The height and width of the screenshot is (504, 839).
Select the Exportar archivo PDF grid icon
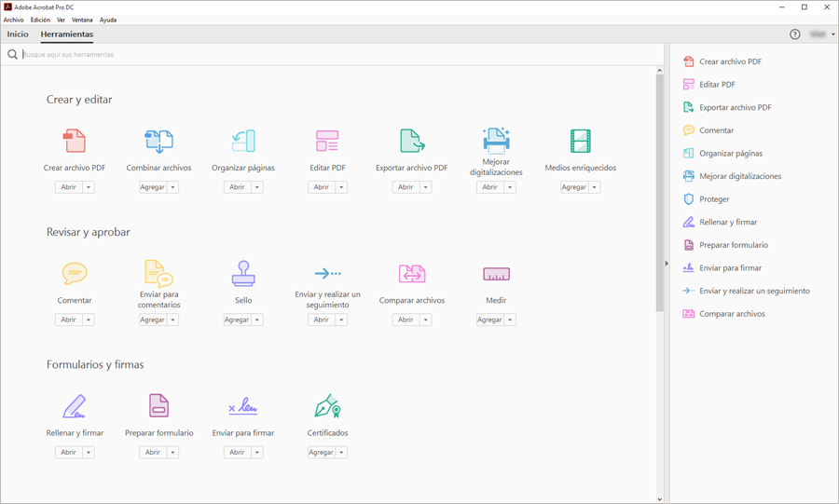click(412, 141)
